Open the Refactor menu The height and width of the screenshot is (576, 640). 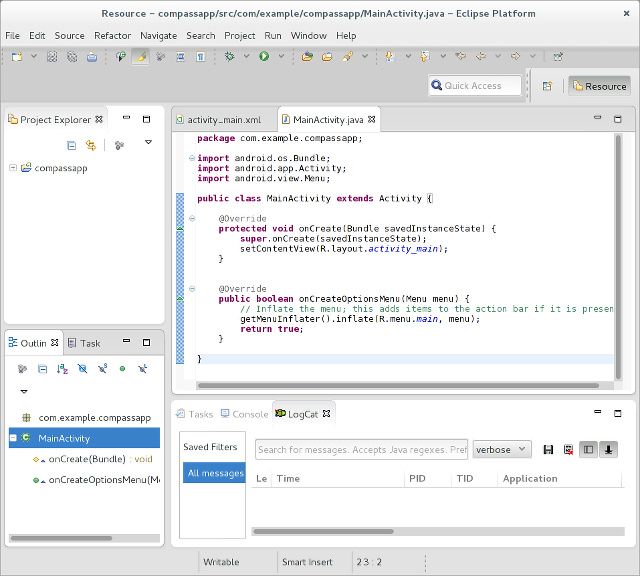112,35
